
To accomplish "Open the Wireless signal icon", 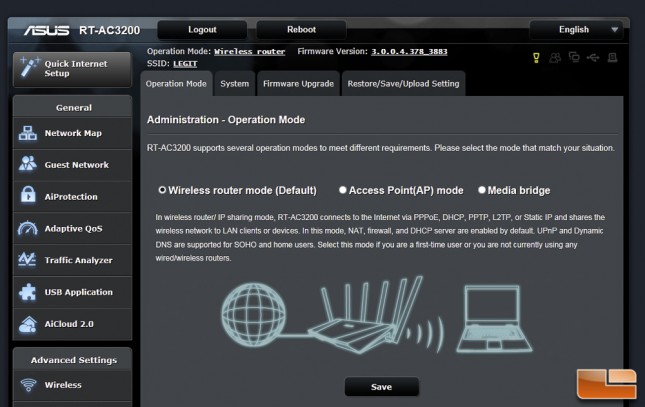I will pos(28,385).
